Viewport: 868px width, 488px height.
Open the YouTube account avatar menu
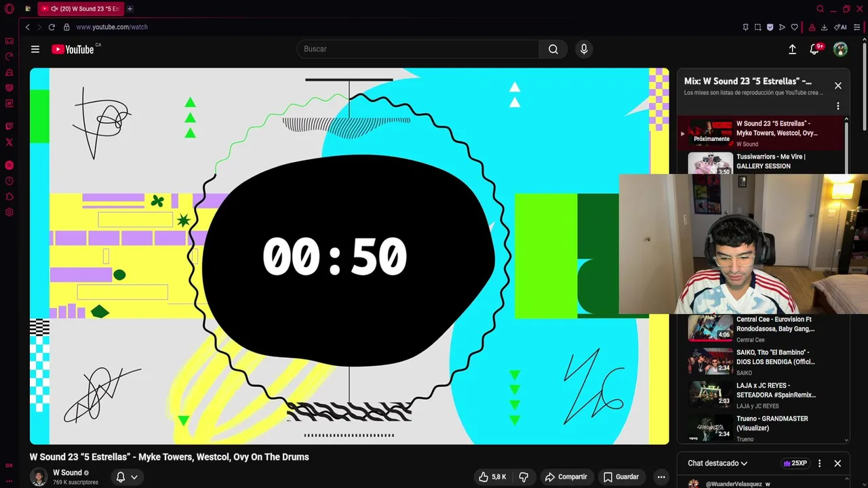pos(840,49)
